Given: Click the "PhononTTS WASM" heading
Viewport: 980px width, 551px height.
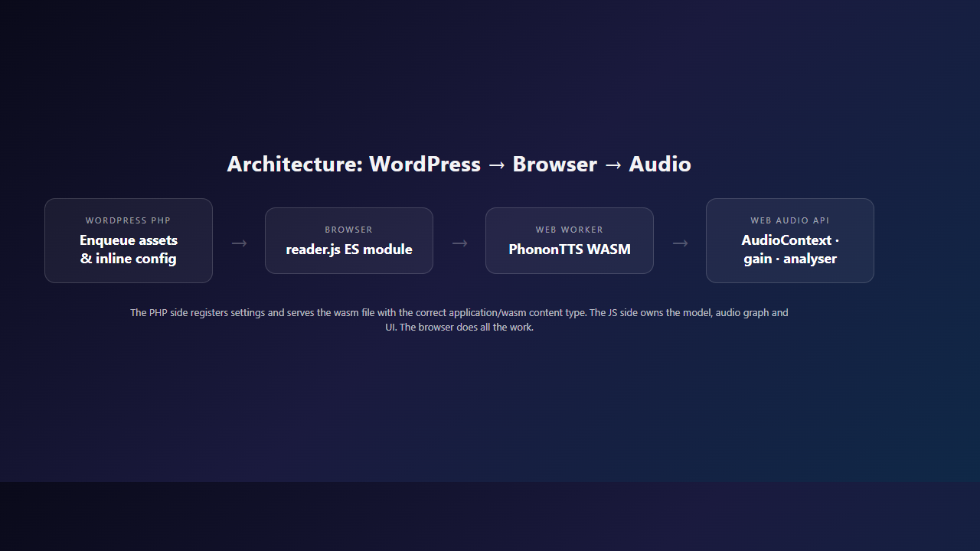Looking at the screenshot, I should [x=570, y=249].
